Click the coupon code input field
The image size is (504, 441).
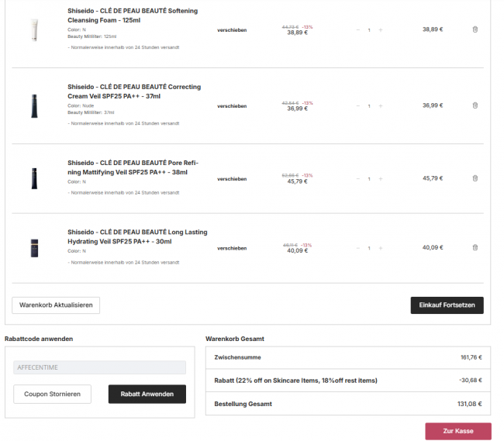coord(99,367)
